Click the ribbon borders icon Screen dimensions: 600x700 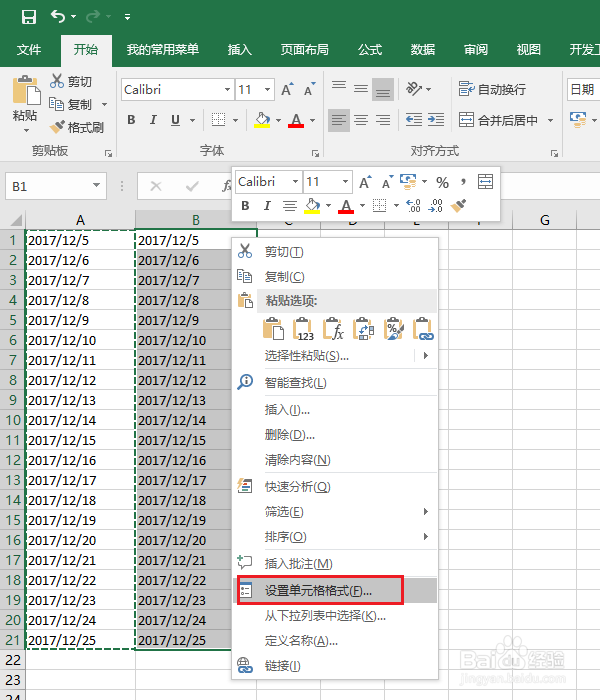(x=218, y=120)
